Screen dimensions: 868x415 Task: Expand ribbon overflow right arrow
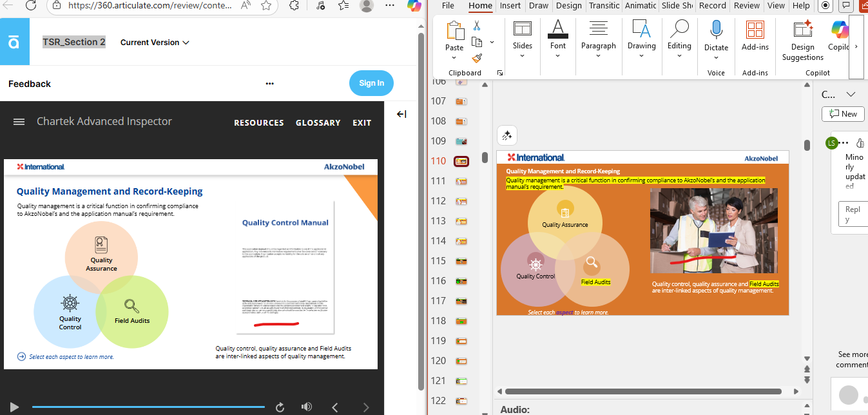[856, 46]
